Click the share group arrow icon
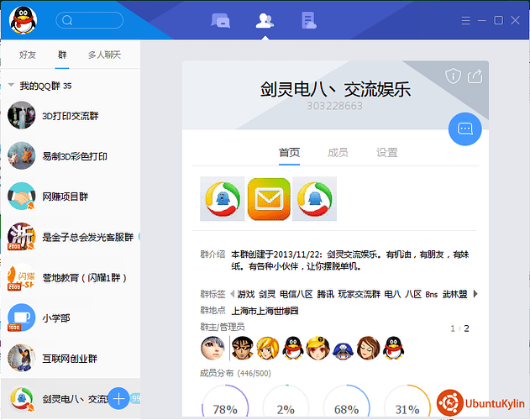The width and height of the screenshot is (530, 420). click(475, 76)
